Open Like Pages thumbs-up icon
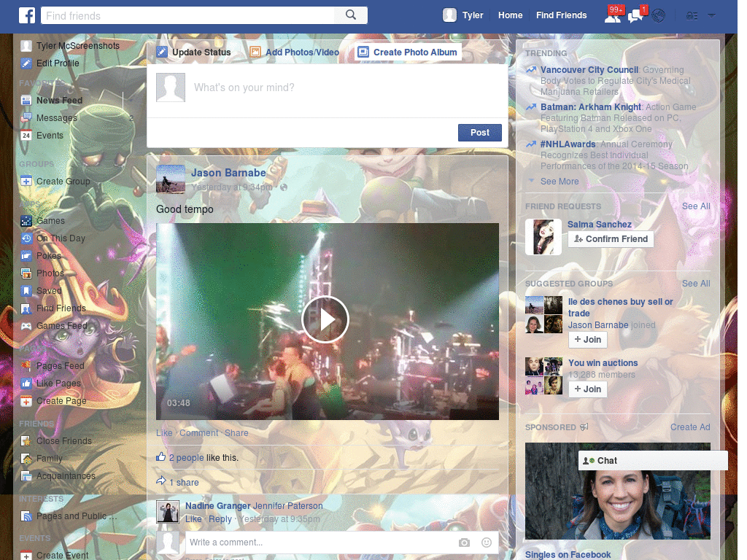 26,384
